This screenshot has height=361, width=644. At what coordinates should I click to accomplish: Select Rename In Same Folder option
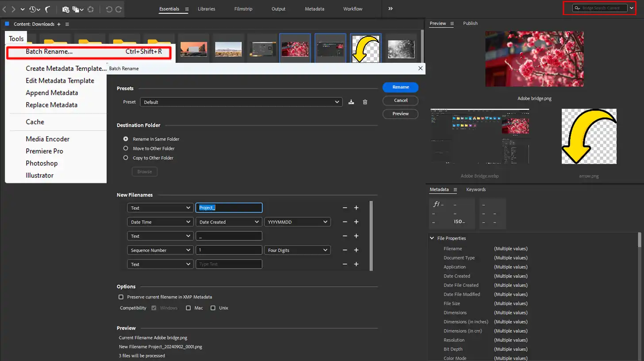(x=126, y=139)
